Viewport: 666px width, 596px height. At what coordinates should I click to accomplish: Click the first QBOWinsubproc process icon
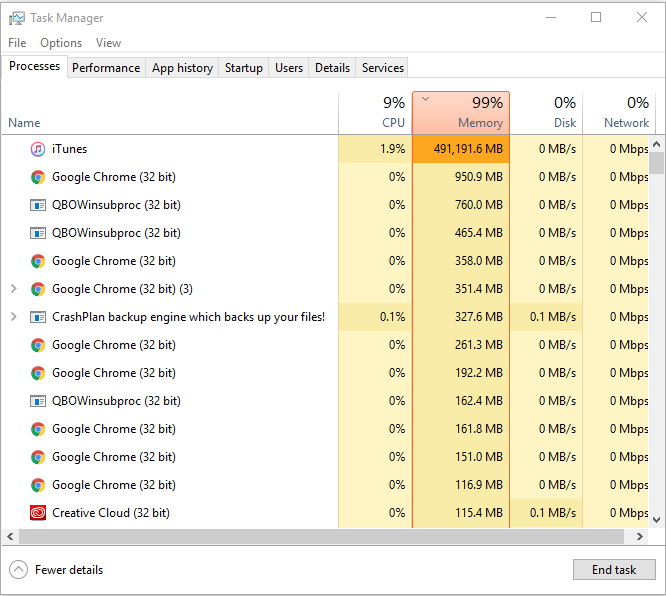38,205
